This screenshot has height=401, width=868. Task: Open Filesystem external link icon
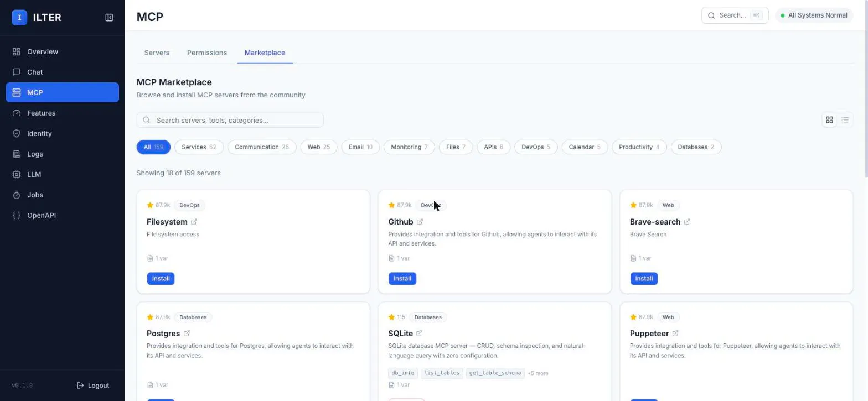pos(194,222)
